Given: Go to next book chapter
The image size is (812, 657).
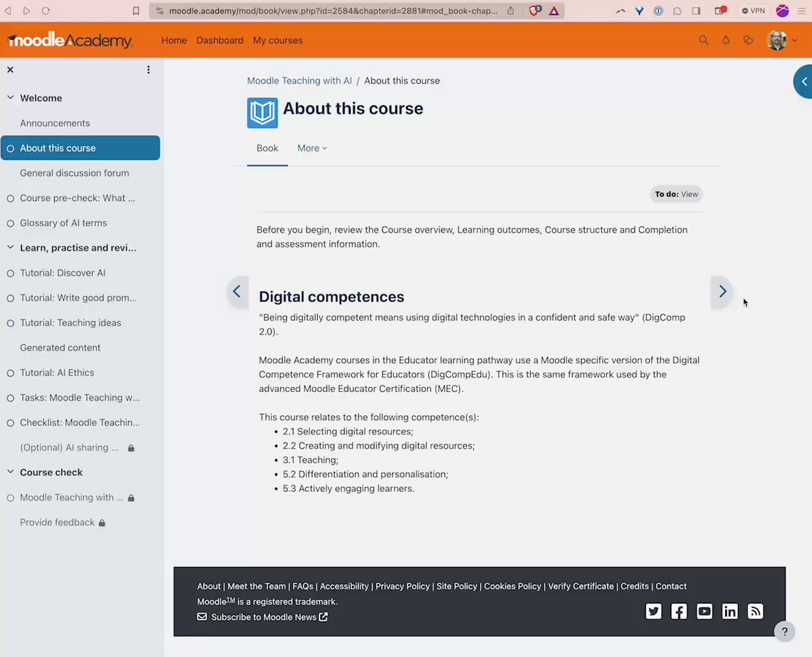Looking at the screenshot, I should coord(722,291).
